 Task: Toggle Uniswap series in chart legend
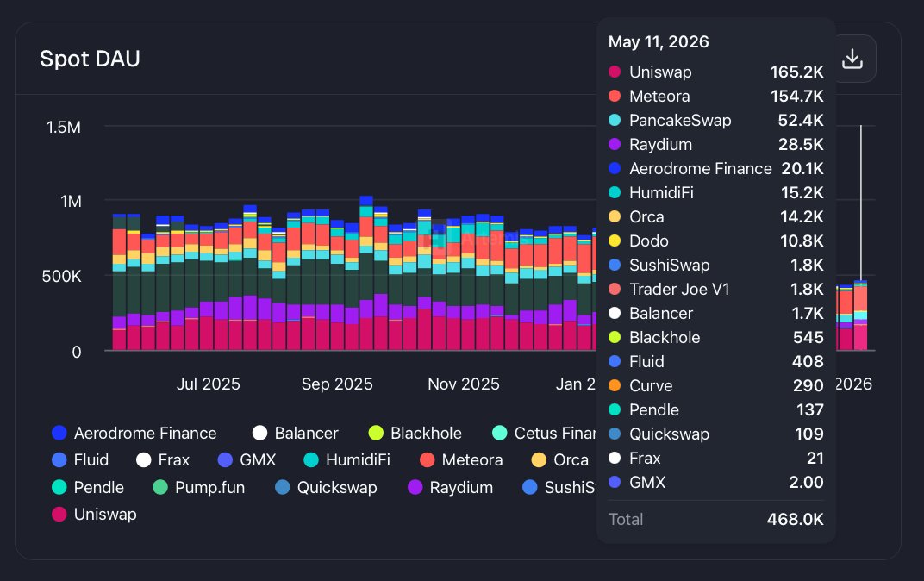[x=94, y=514]
